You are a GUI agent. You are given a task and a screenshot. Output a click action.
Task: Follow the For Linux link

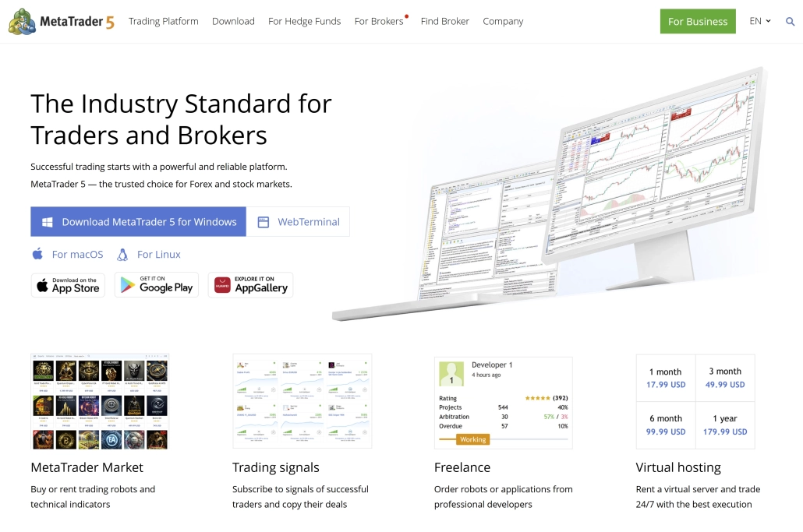[x=158, y=254]
